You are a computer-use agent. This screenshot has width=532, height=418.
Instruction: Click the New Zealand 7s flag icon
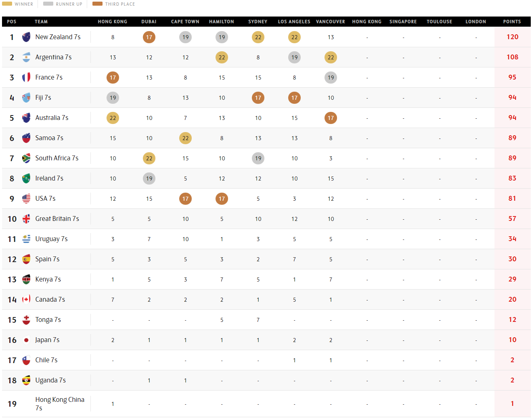pyautogui.click(x=26, y=37)
